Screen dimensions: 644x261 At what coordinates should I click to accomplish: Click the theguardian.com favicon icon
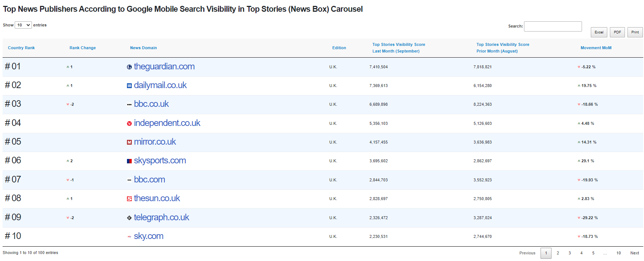129,67
